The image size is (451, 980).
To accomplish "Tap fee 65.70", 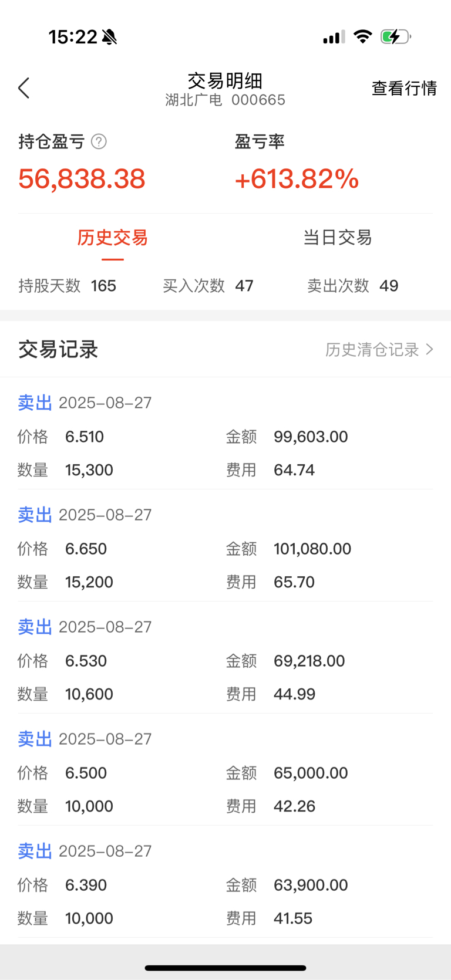I will click(294, 582).
